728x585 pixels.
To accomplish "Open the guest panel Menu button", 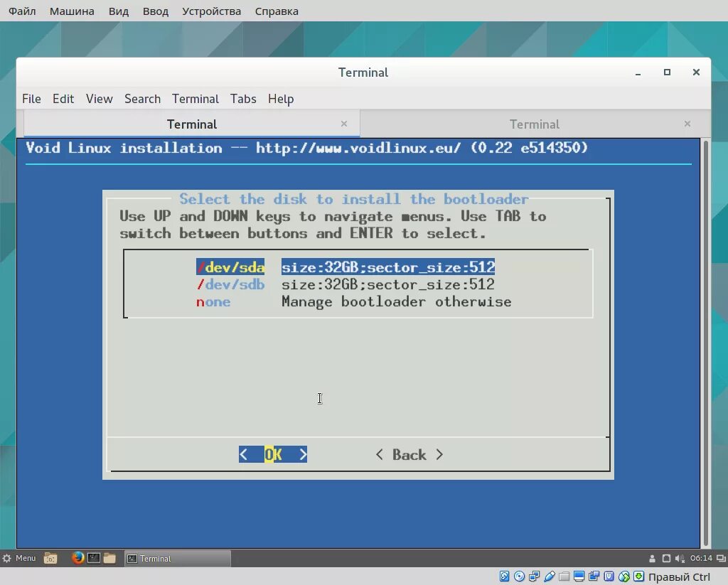I will pos(19,558).
